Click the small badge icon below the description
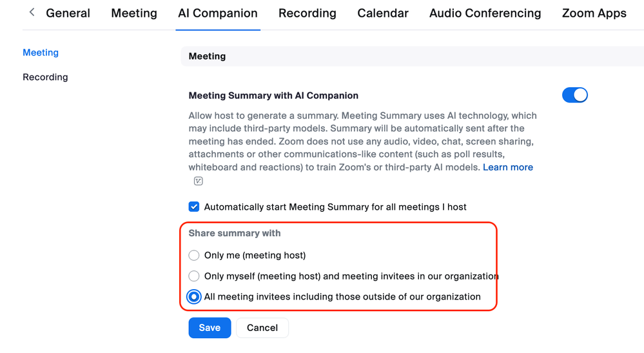 tap(198, 181)
